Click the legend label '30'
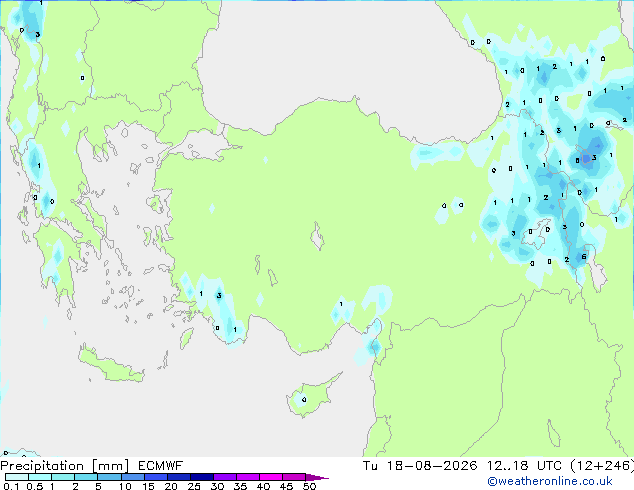Image resolution: width=634 pixels, height=490 pixels. click(217, 486)
